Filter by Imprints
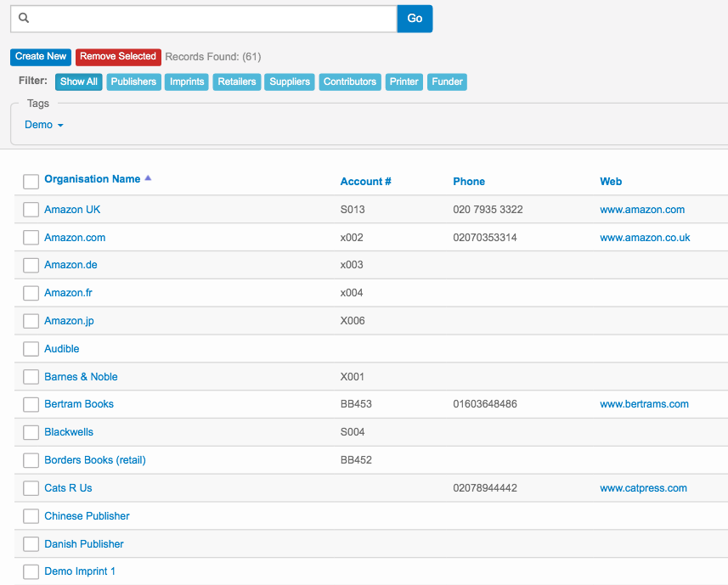This screenshot has height=585, width=728. [187, 82]
